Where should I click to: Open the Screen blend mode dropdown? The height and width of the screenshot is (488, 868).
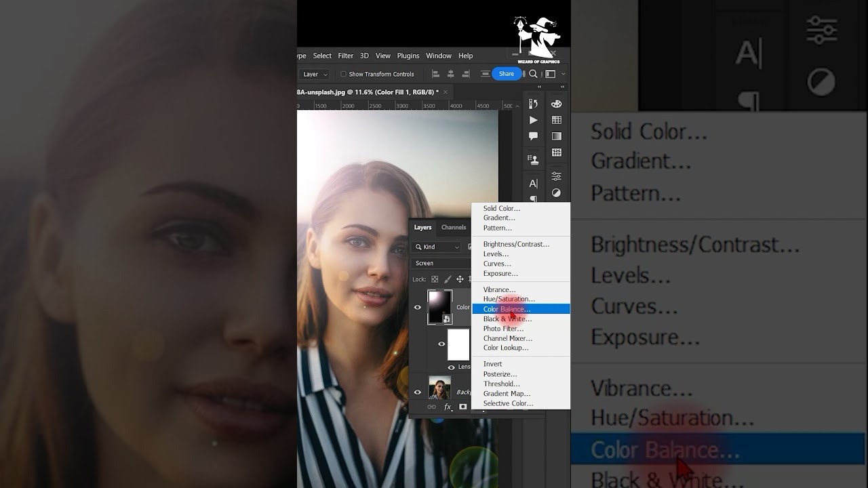tap(441, 263)
